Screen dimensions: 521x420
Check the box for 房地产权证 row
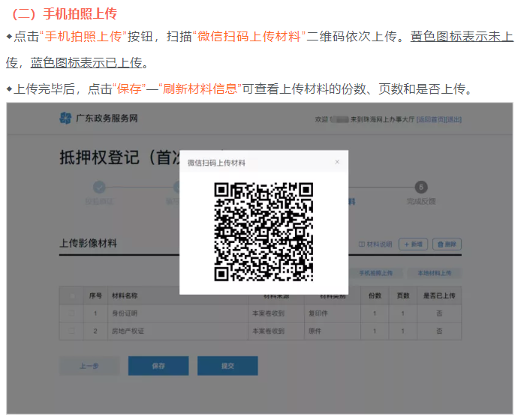(x=73, y=331)
